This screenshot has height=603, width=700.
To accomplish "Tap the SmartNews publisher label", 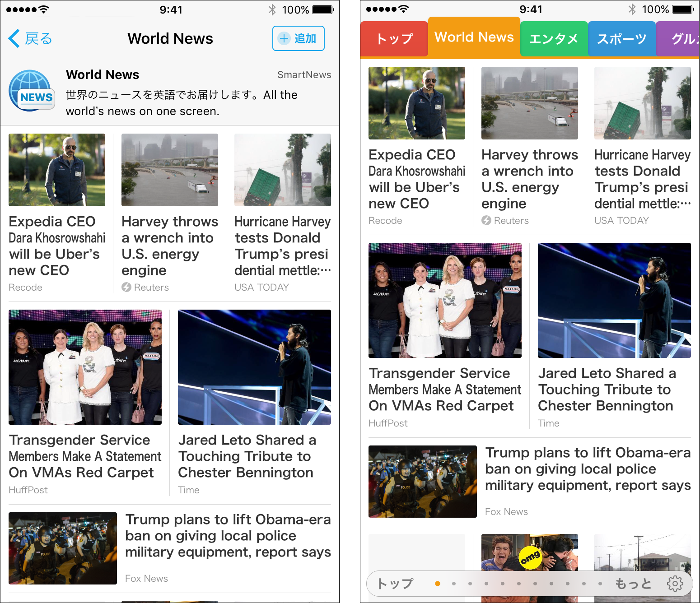I will pyautogui.click(x=304, y=74).
